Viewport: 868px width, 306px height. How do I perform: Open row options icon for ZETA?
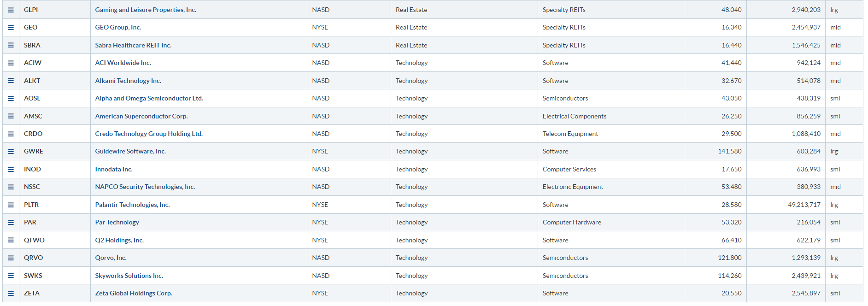coord(11,293)
